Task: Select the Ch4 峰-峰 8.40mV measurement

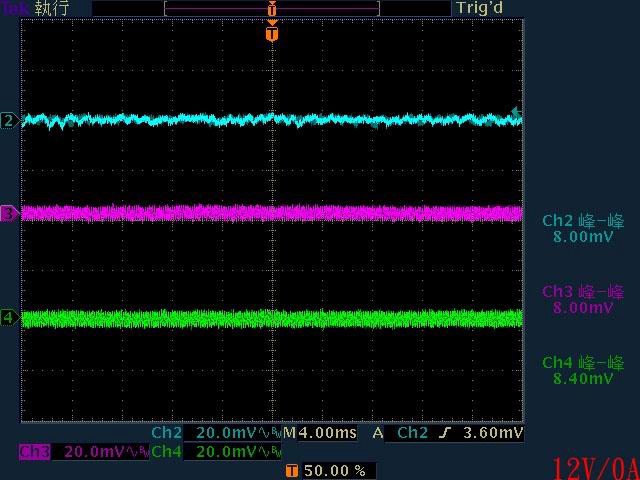Action: [x=583, y=371]
